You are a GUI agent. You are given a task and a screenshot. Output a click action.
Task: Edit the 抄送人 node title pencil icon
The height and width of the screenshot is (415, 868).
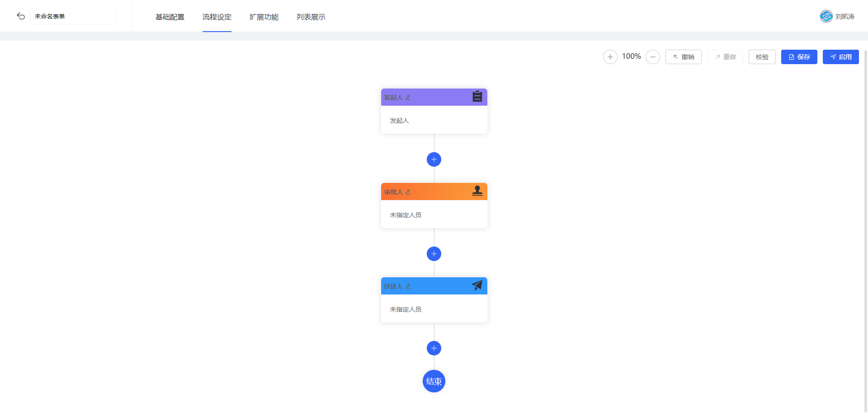(408, 286)
